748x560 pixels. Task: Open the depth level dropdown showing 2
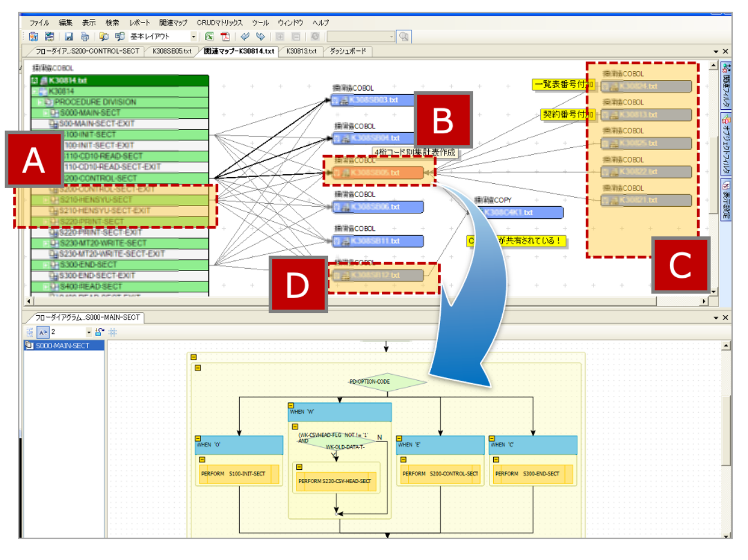tap(88, 332)
